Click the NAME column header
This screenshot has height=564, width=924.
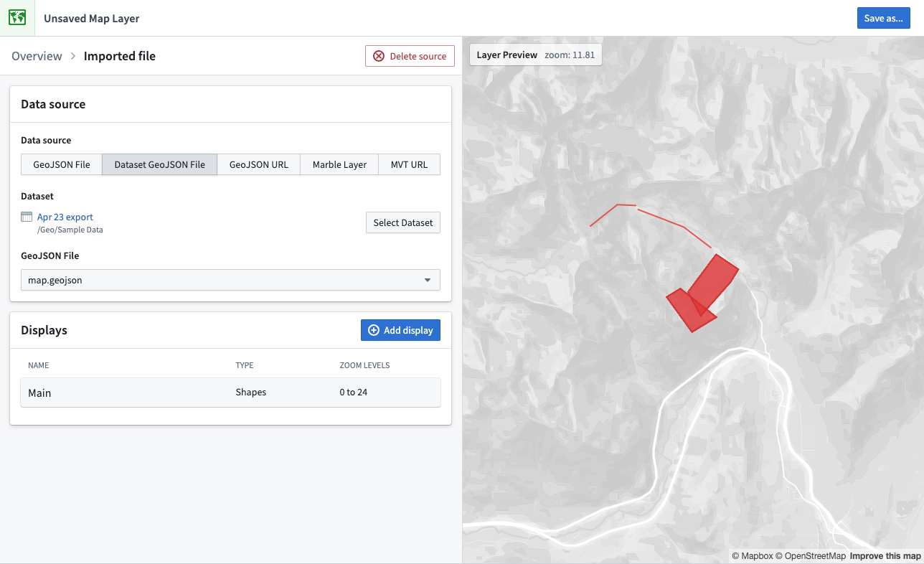coord(39,365)
